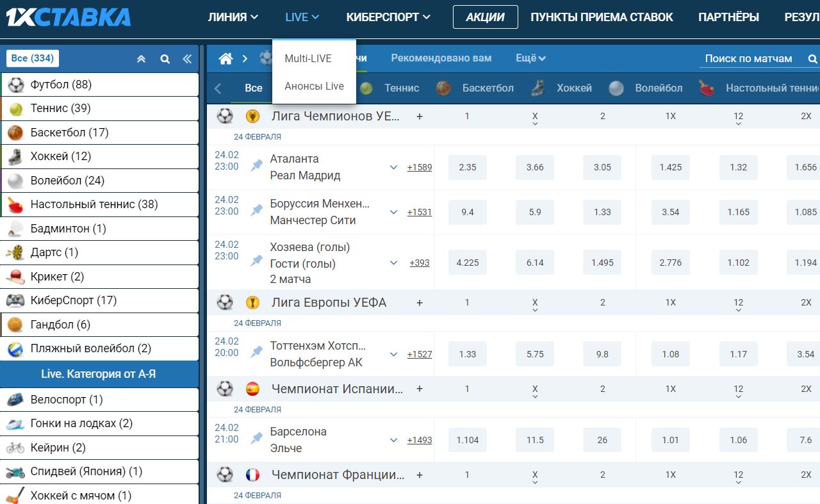Focus the Поиск по матчам search field
The image size is (820, 504).
point(751,58)
